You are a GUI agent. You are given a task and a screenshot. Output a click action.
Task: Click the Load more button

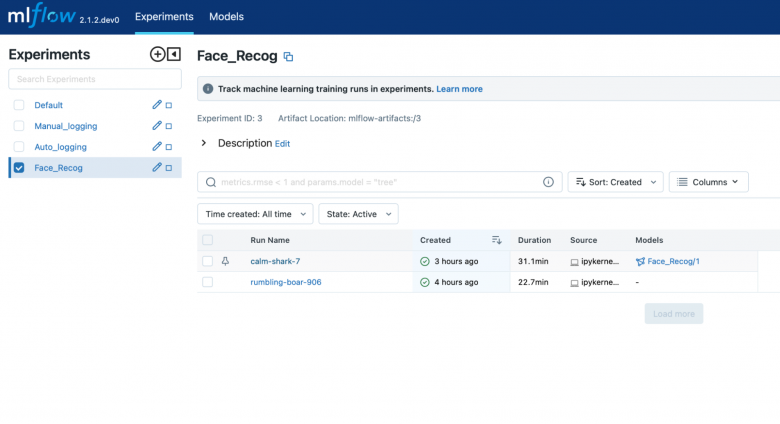(674, 314)
